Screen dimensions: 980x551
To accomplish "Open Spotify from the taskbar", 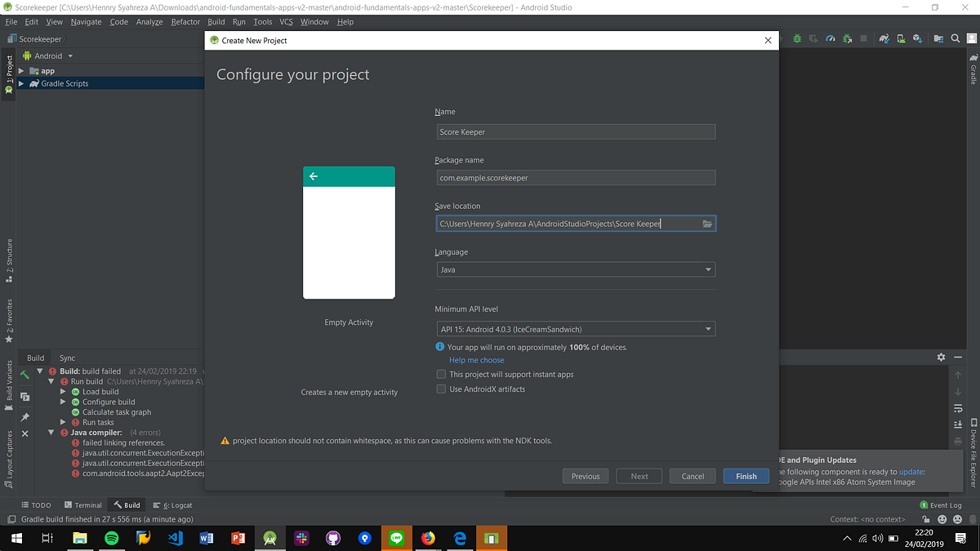I will pyautogui.click(x=112, y=539).
